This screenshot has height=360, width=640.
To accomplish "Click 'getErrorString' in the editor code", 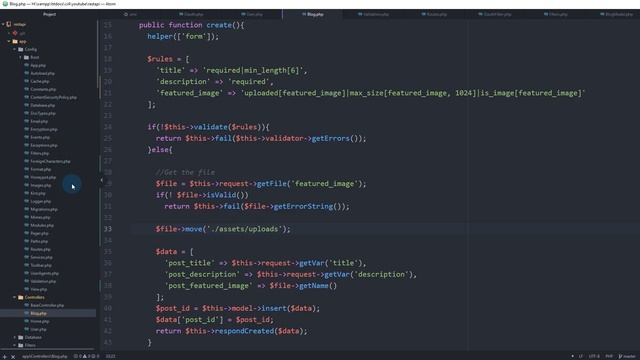I will [303, 207].
